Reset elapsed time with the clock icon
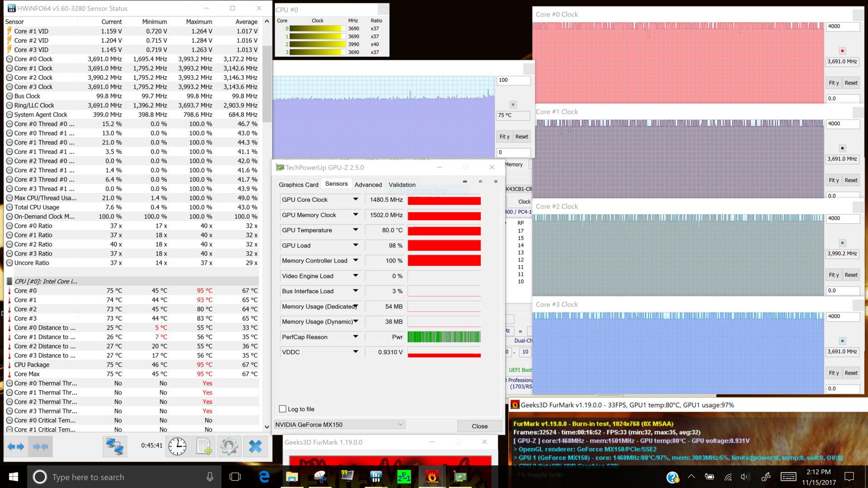The height and width of the screenshot is (488, 868). click(177, 447)
